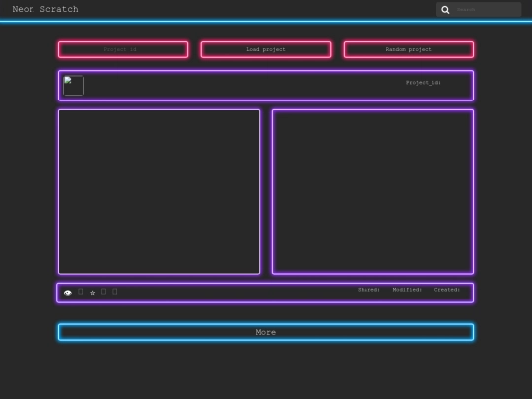Screen dimensions: 532x399
Task: Click the Modified: label
Action: point(407,290)
